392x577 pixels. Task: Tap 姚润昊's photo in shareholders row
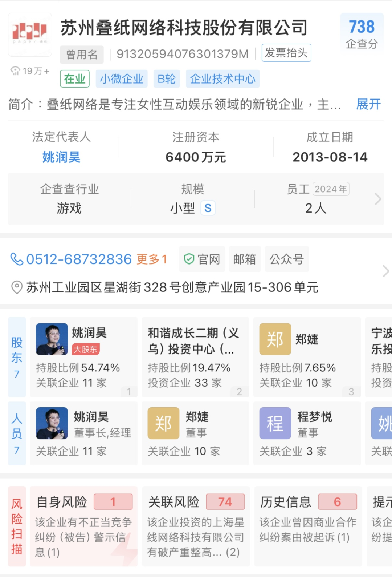pyautogui.click(x=52, y=339)
